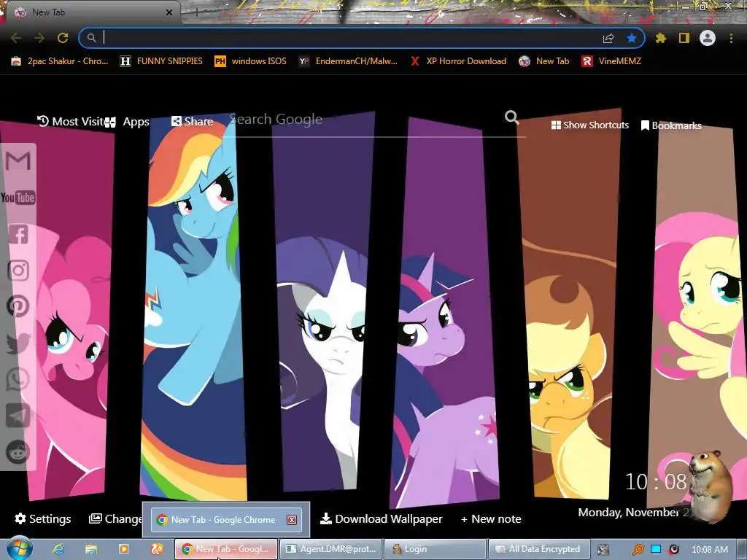Click the 10 : 08 clock display

(x=656, y=482)
